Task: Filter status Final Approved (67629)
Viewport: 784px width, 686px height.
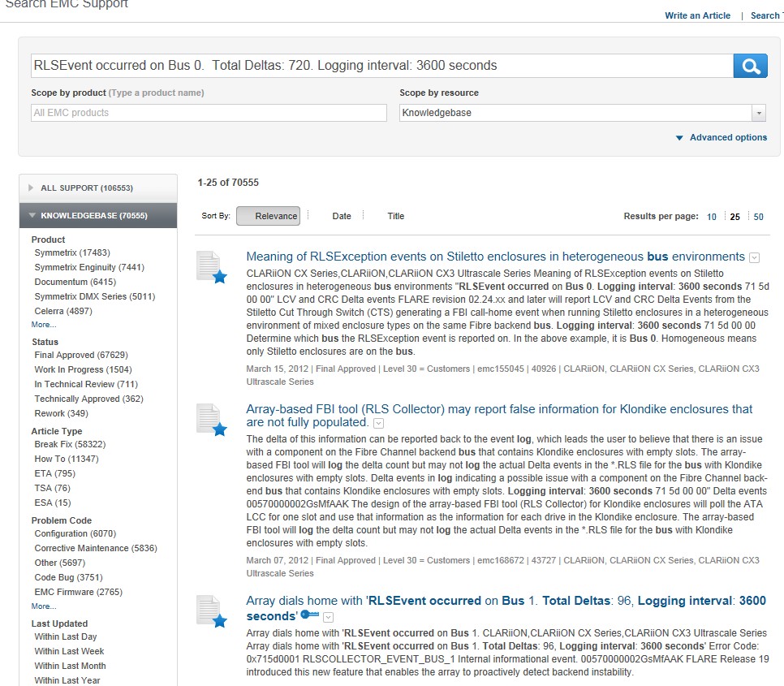Action: pos(81,355)
